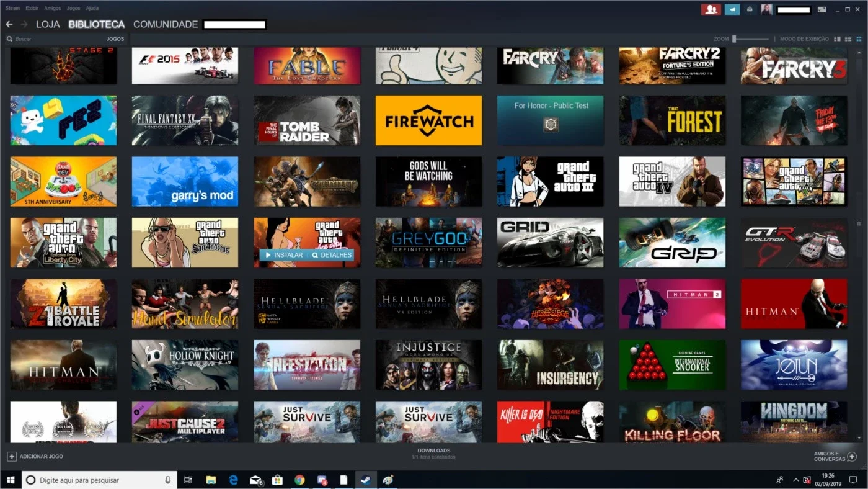The image size is (868, 489).
Task: Select the Final Fantasy XV game tile
Action: point(185,120)
